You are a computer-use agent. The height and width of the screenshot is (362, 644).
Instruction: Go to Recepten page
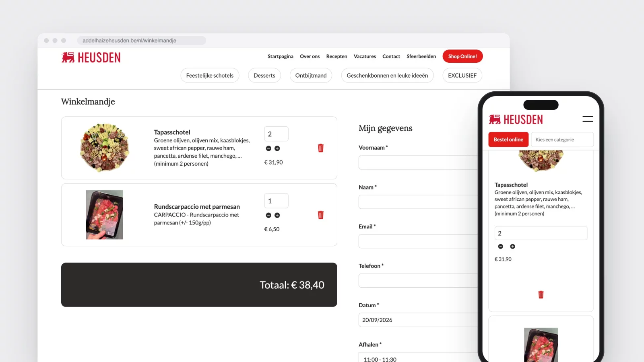(336, 56)
